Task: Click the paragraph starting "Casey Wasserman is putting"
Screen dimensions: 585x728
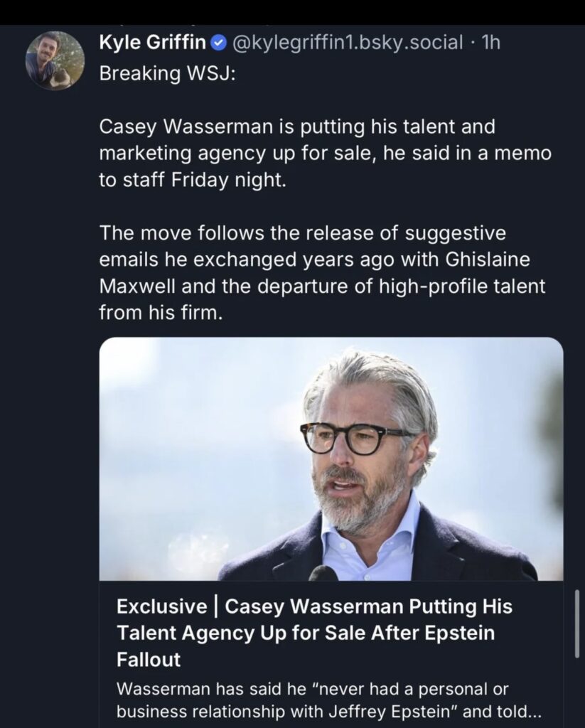Action: (x=325, y=154)
